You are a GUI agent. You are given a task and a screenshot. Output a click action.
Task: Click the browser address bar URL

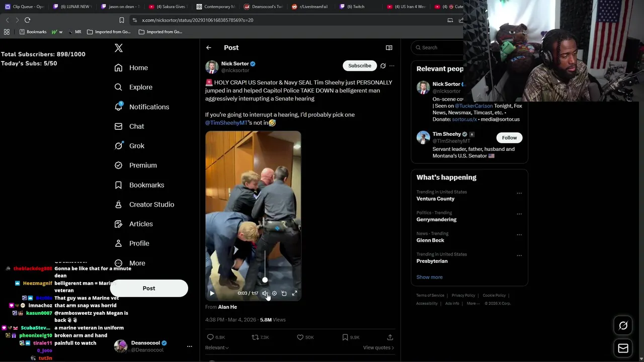pos(198,20)
